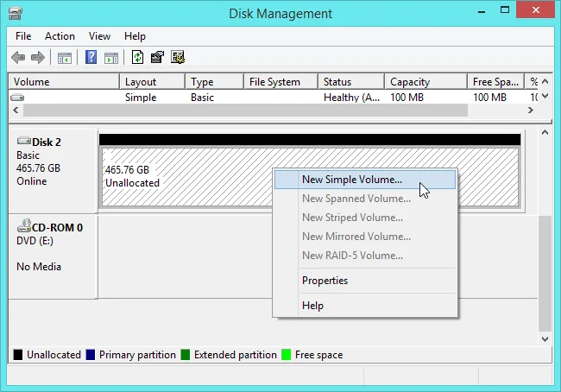561x392 pixels.
Task: Toggle the Show/Hide Action Pane icon
Action: click(x=111, y=58)
